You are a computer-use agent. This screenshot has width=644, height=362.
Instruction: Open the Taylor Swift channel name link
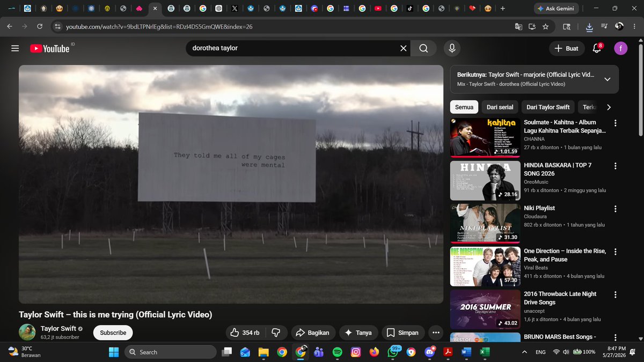(58, 328)
